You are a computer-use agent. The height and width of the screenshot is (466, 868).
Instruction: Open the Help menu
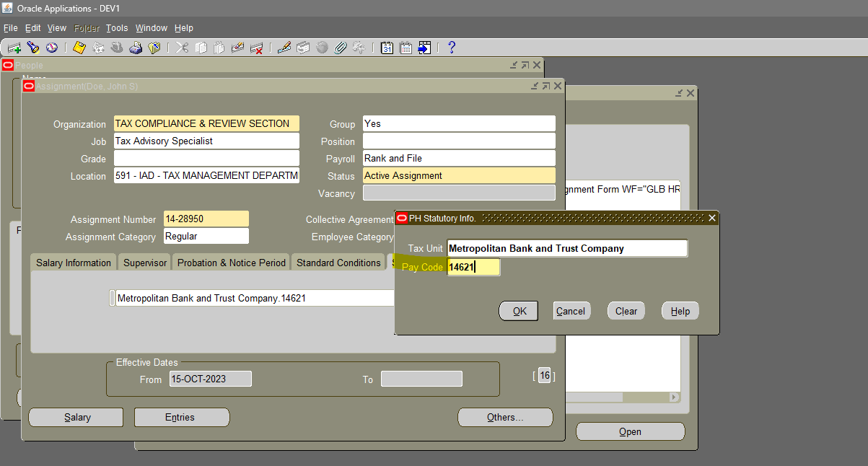point(184,28)
